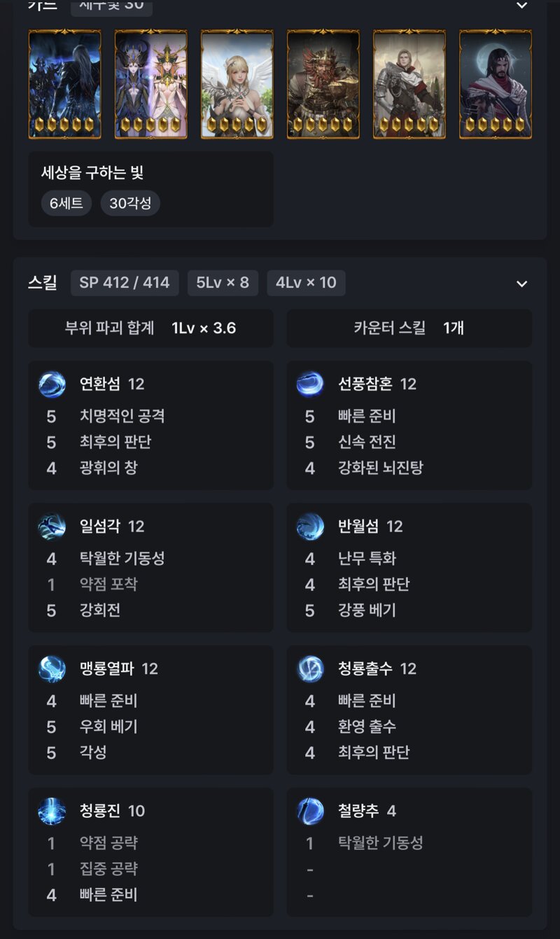Screen dimensions: 560x939
Task: Collapse the 스킬 section chevron
Action: coord(521,284)
